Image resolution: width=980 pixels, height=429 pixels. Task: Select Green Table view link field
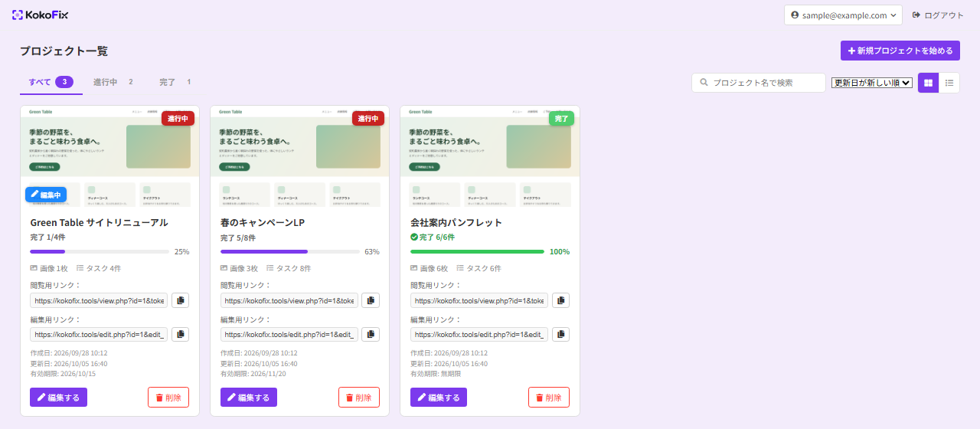point(99,300)
